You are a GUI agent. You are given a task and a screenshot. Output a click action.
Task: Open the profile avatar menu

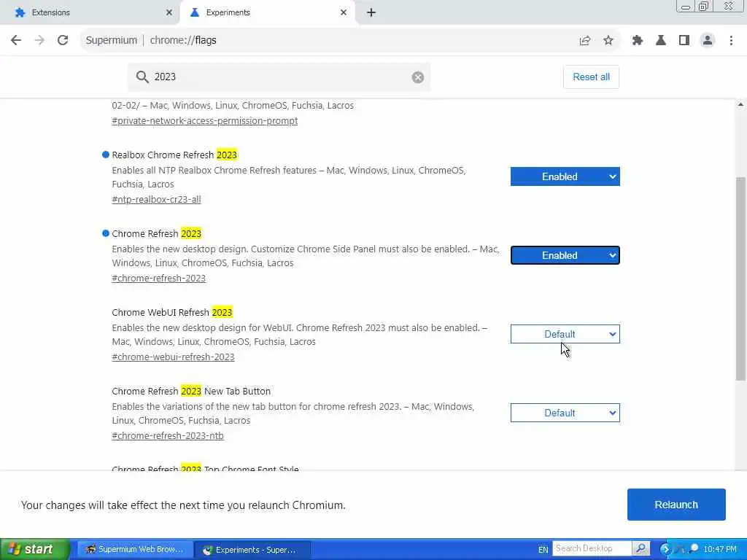click(x=708, y=41)
